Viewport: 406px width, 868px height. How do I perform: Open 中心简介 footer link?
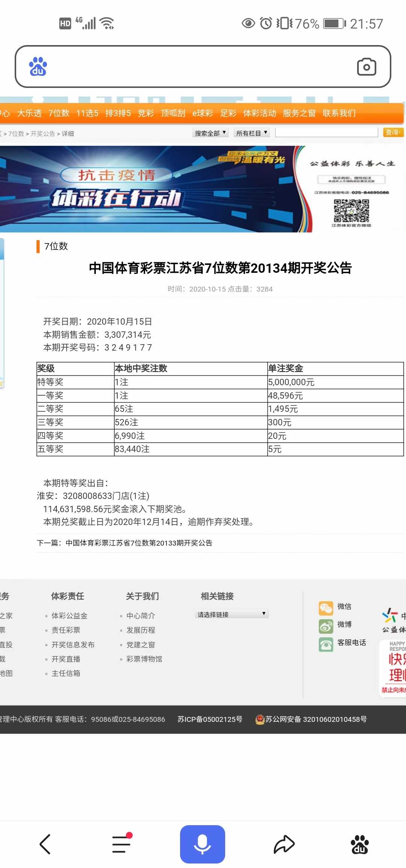click(141, 615)
